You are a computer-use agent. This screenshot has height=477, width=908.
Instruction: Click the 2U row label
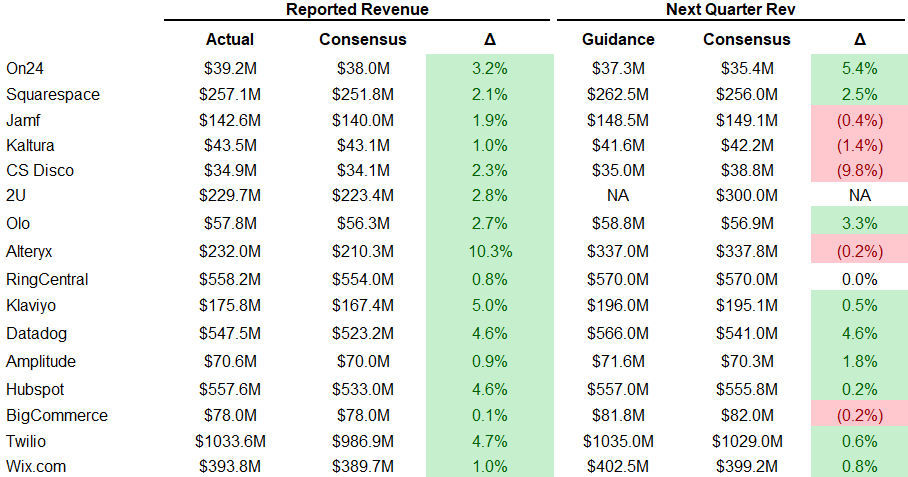pyautogui.click(x=16, y=195)
